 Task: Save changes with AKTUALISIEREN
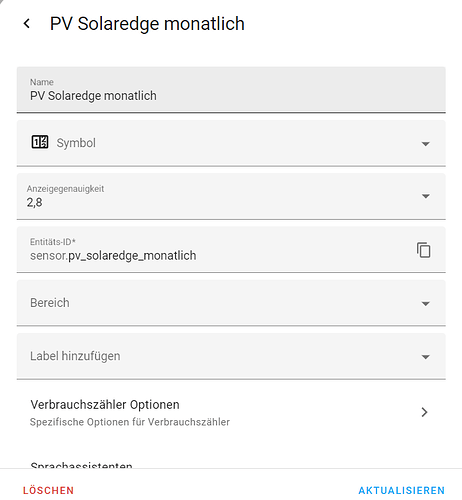(402, 490)
